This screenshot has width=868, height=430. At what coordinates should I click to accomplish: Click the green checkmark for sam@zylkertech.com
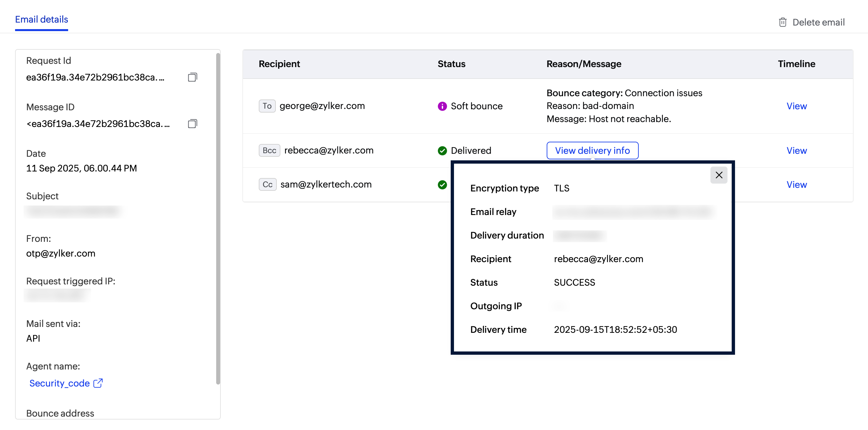[x=442, y=185]
